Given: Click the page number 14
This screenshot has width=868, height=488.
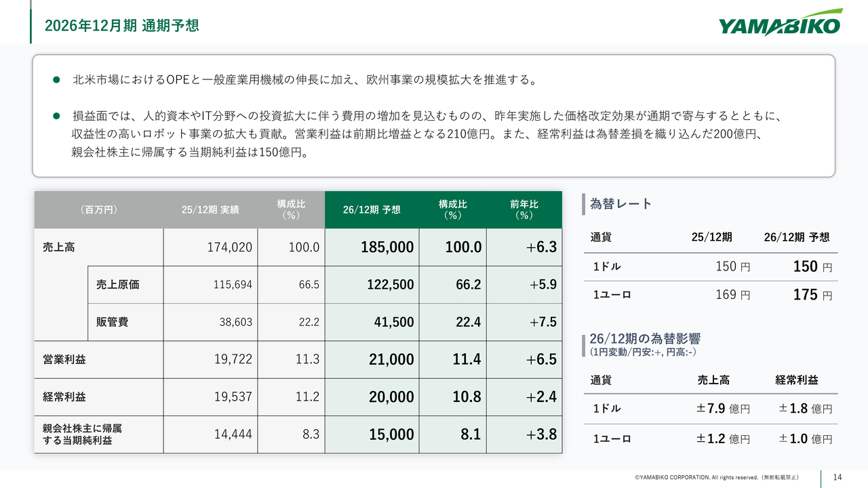Looking at the screenshot, I should click(837, 477).
